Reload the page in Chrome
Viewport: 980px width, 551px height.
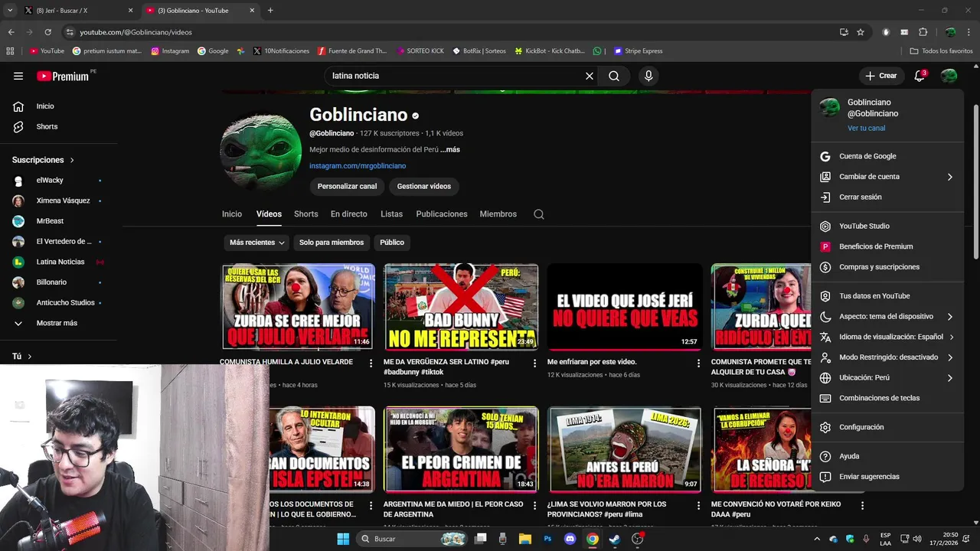(x=47, y=32)
